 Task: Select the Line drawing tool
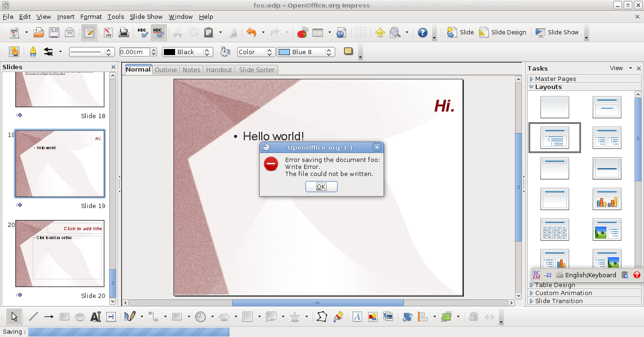click(x=33, y=317)
